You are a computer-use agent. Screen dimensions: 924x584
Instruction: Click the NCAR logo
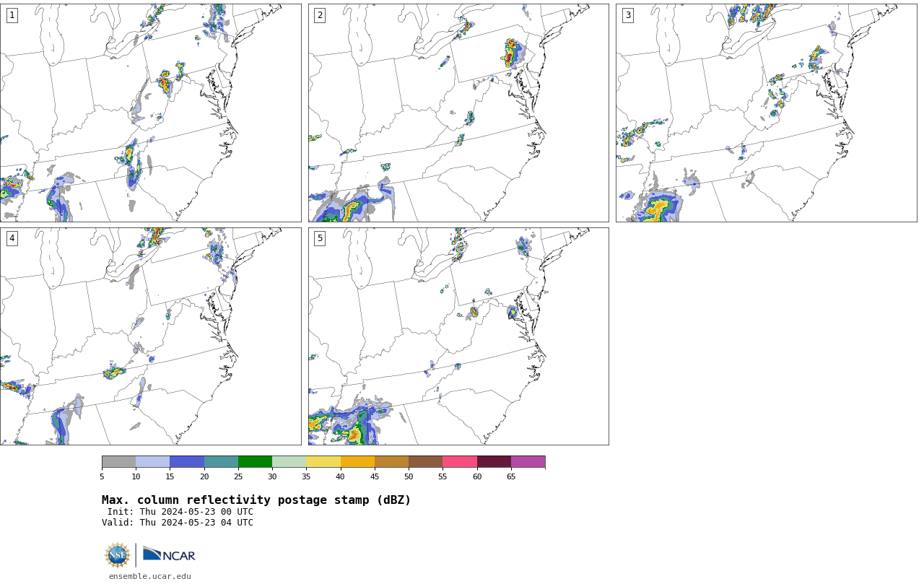[169, 554]
